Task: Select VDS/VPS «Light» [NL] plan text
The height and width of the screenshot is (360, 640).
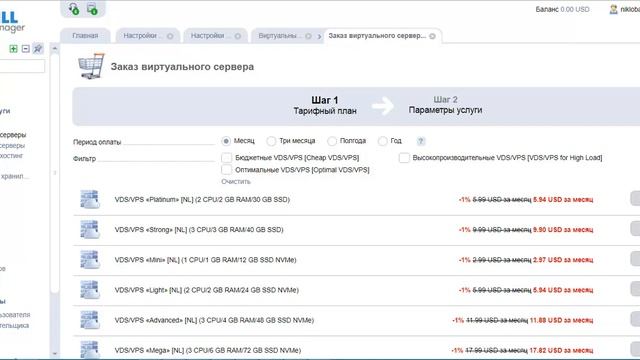Action: [x=207, y=290]
